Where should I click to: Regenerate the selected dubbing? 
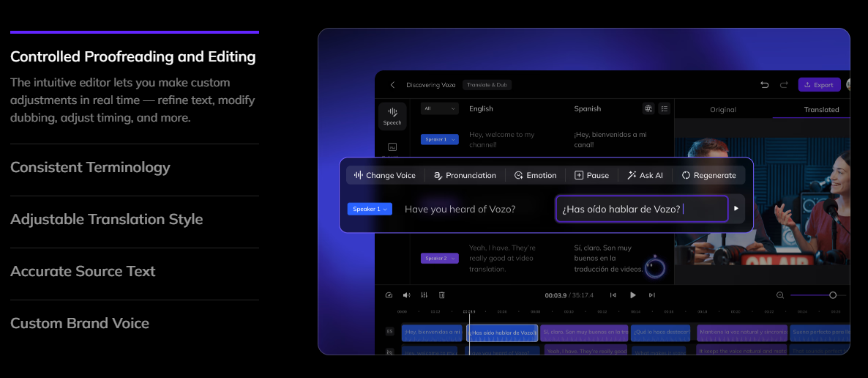coord(708,175)
